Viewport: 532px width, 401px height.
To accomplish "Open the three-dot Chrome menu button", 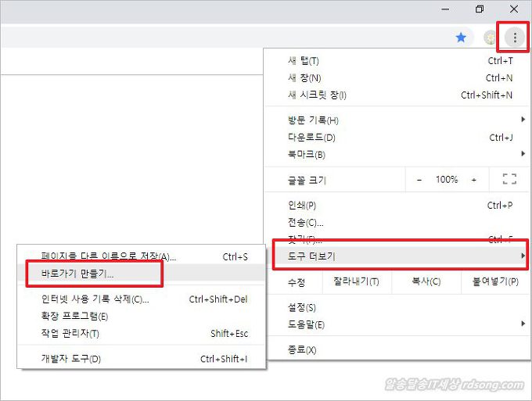I will pyautogui.click(x=514, y=37).
